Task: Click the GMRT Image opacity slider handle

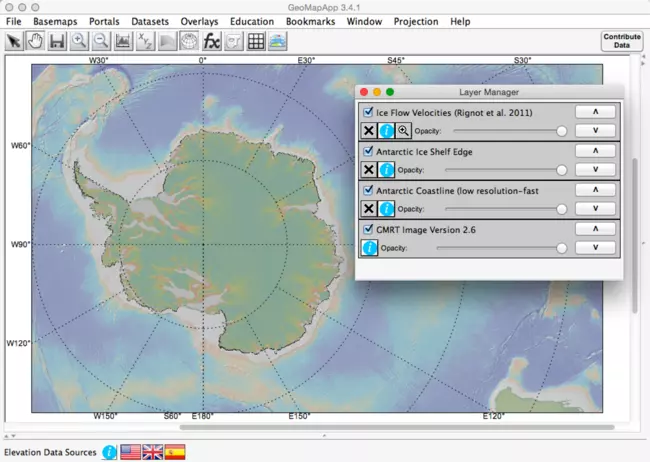Action: point(561,248)
